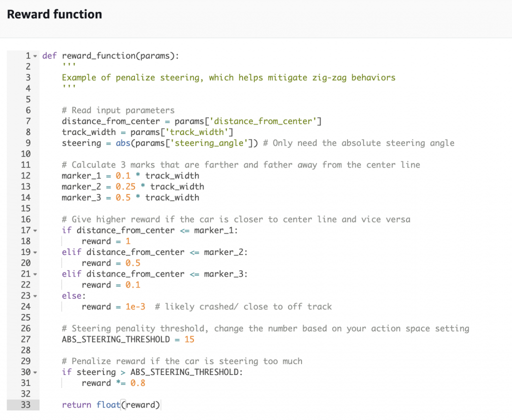The image size is (512, 420).
Task: Select line number 33 in the gutter
Action: click(x=26, y=405)
